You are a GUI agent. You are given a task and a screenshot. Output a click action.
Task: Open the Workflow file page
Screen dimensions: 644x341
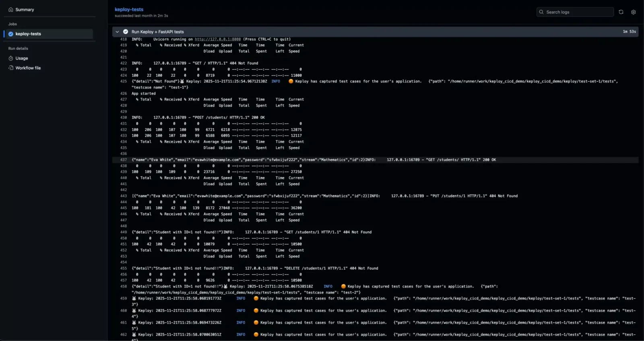[x=28, y=68]
